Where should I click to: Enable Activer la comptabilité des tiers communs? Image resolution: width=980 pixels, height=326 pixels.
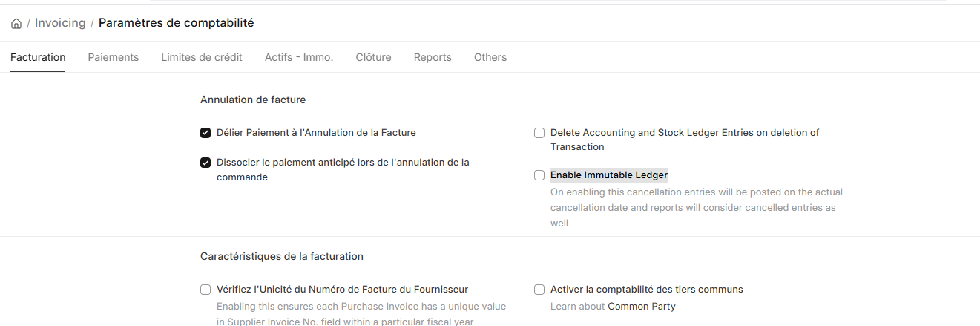pos(539,290)
